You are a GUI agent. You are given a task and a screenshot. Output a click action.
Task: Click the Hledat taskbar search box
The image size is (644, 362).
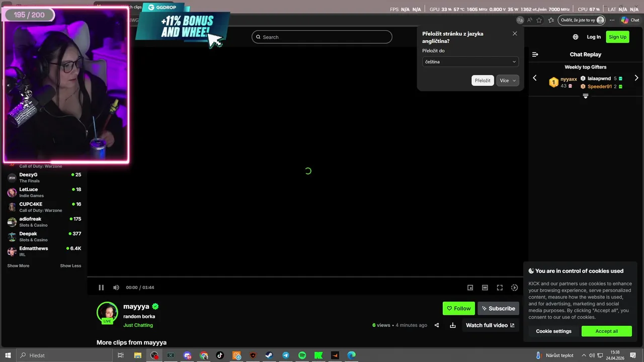(64, 355)
